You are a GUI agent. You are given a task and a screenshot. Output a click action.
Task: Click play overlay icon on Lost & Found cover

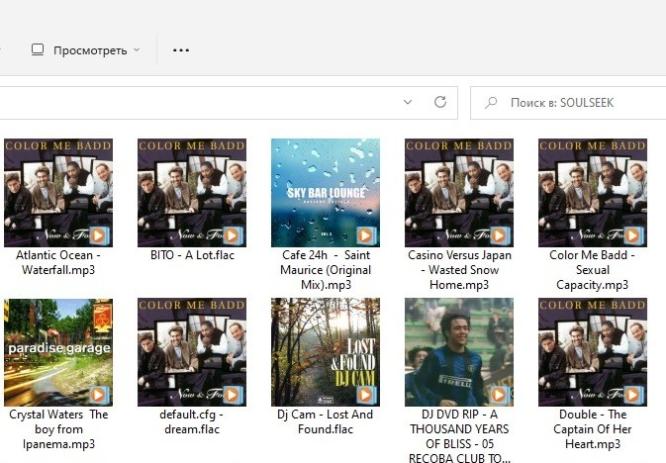(365, 394)
